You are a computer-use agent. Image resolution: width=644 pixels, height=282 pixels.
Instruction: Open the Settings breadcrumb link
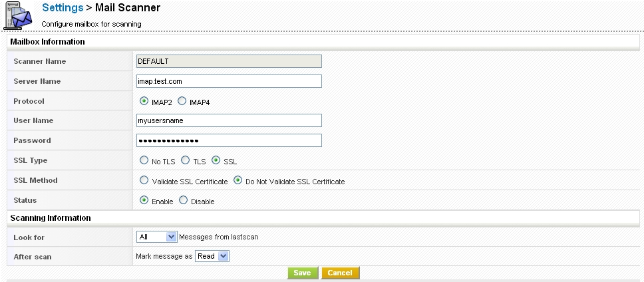[63, 8]
